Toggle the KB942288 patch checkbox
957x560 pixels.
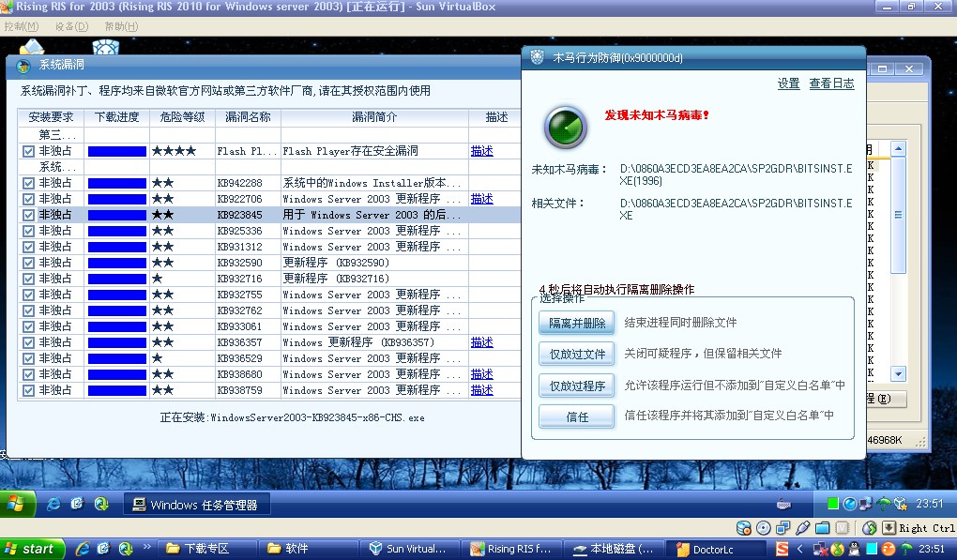point(28,183)
